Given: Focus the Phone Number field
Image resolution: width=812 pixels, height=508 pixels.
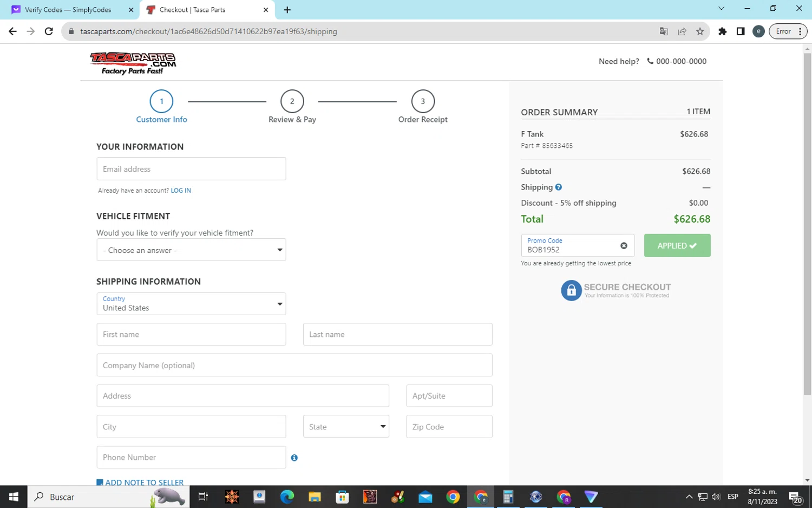Looking at the screenshot, I should click(191, 458).
